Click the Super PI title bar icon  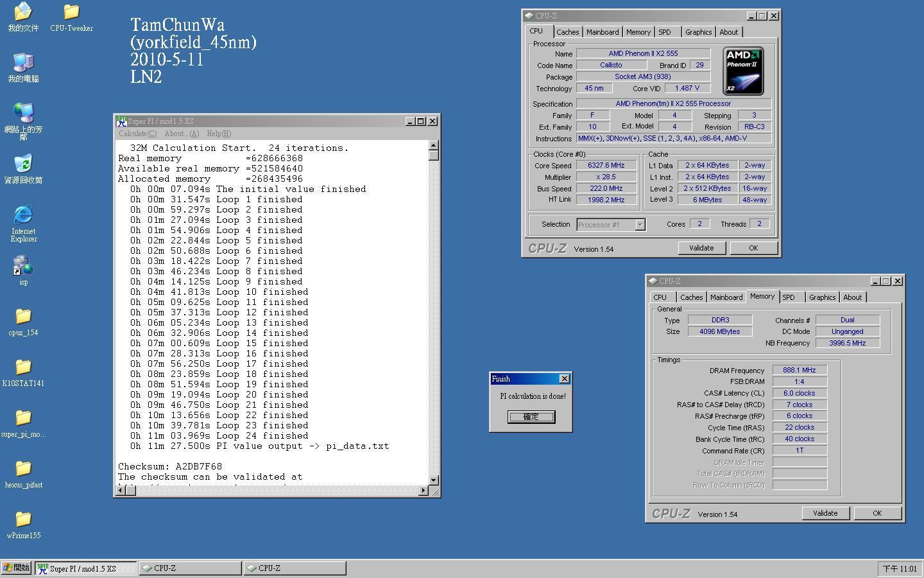121,121
